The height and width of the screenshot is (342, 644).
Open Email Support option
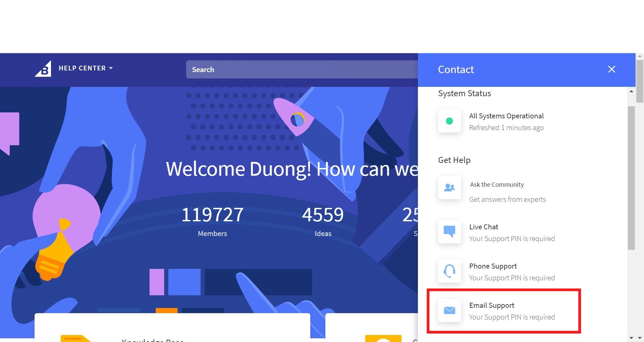click(492, 305)
